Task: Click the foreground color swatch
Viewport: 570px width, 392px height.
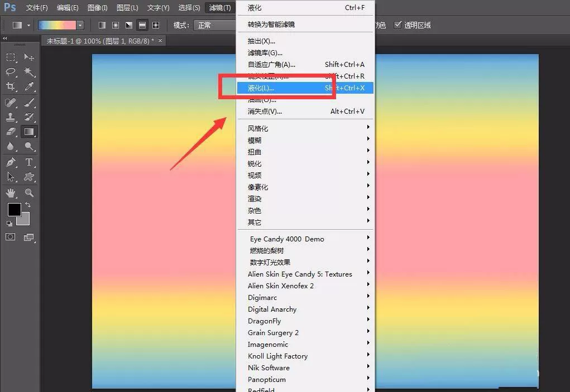Action: tap(14, 210)
